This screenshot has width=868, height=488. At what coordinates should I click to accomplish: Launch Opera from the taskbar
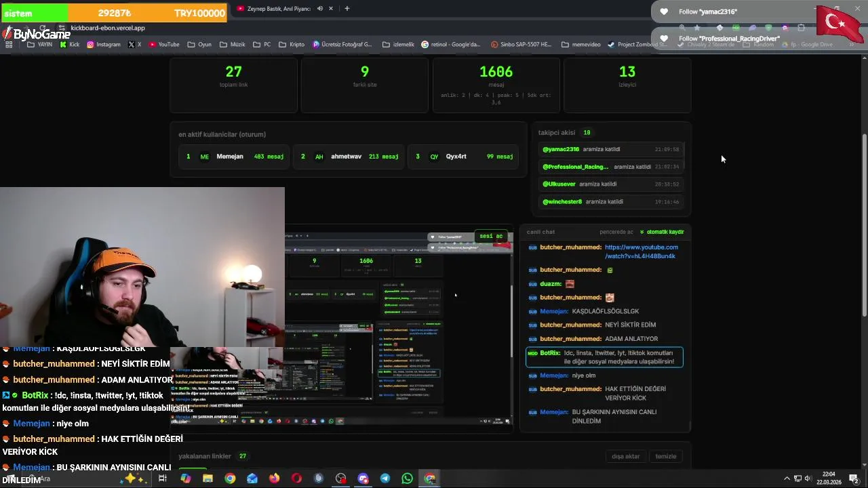click(x=296, y=479)
